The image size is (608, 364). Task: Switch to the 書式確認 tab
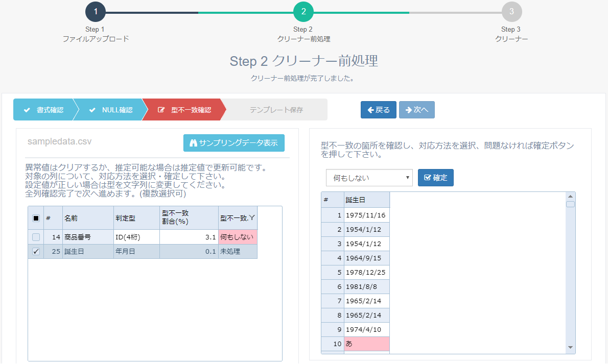click(44, 110)
